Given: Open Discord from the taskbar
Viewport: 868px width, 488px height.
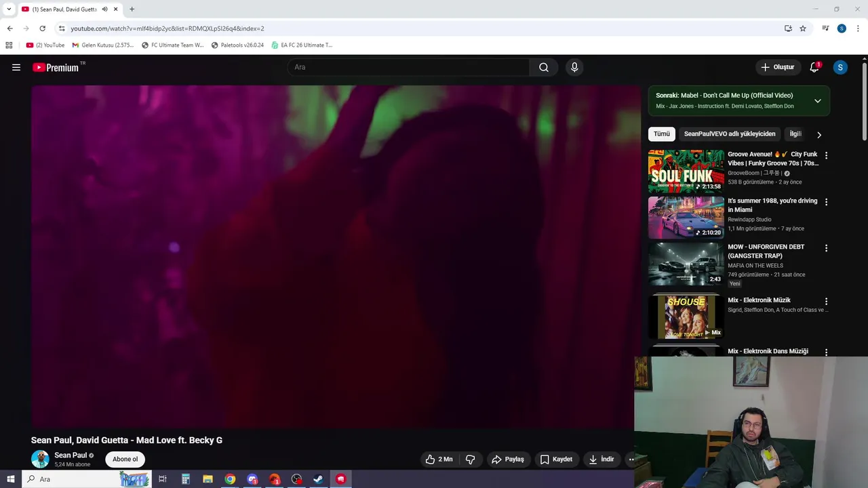Looking at the screenshot, I should coord(252,479).
